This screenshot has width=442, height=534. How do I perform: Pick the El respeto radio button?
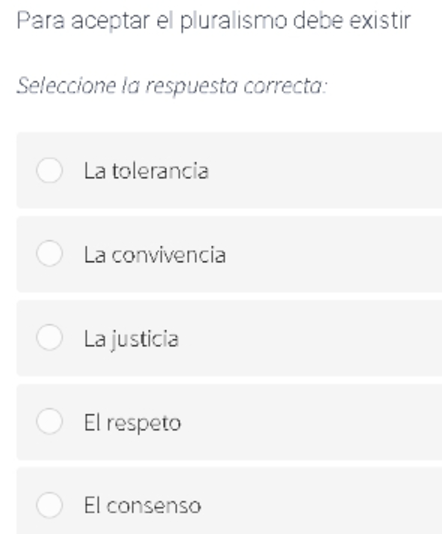[x=49, y=421]
